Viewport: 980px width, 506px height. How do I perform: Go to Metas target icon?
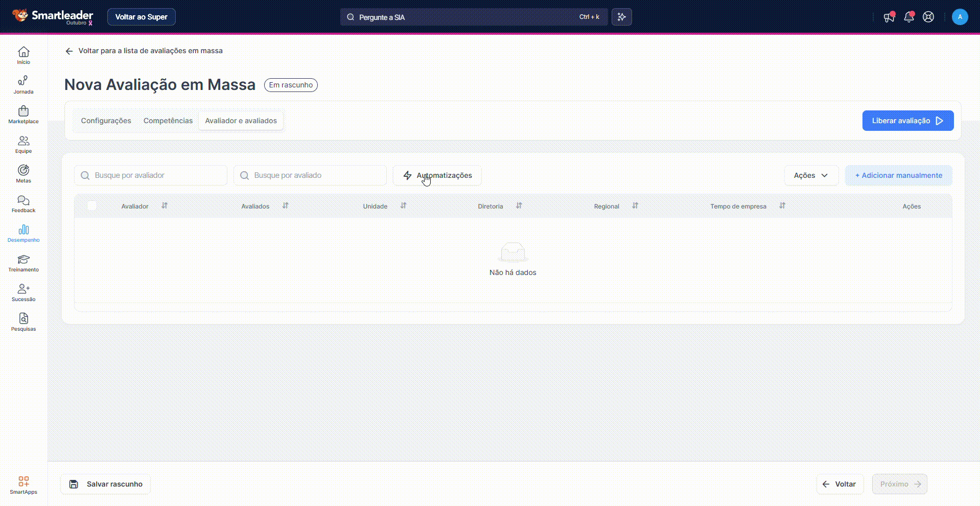click(x=23, y=173)
